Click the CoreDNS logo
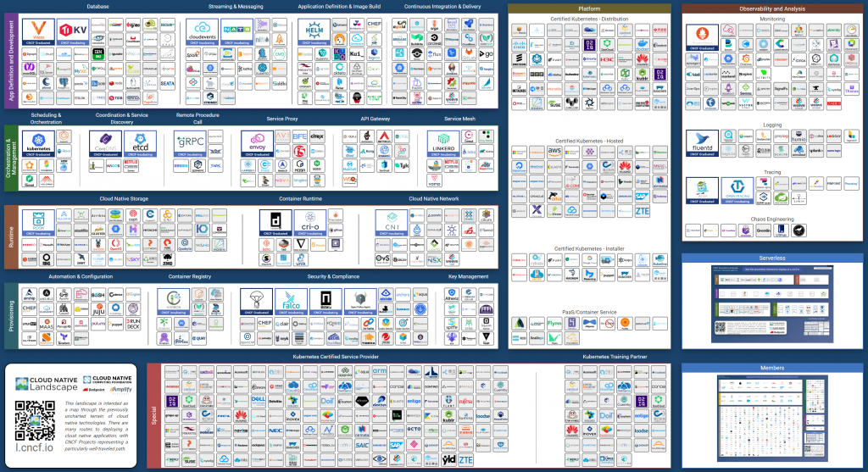 click(105, 144)
